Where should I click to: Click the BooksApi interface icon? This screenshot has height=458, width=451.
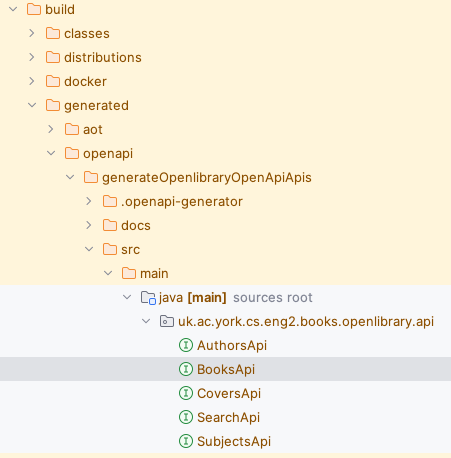tap(186, 369)
